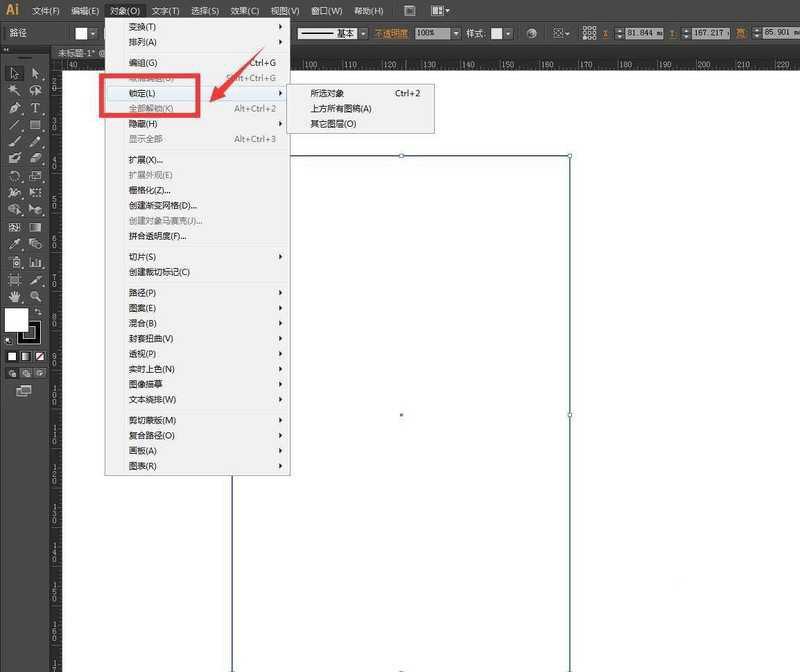Swap the fill and stroke colors
The width and height of the screenshot is (800, 672).
click(38, 310)
